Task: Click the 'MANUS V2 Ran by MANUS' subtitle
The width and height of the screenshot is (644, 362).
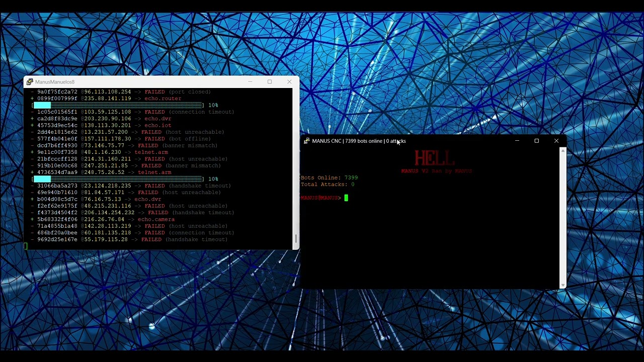Action: point(436,171)
